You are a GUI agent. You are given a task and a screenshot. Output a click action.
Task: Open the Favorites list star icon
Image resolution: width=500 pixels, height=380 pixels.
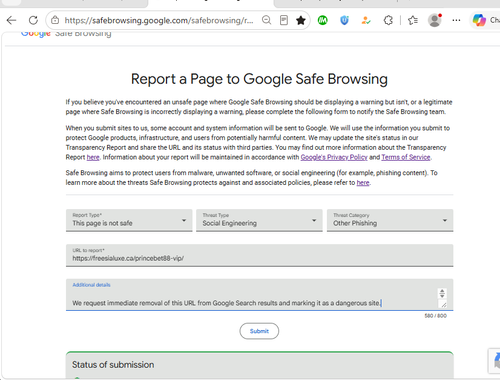click(413, 20)
